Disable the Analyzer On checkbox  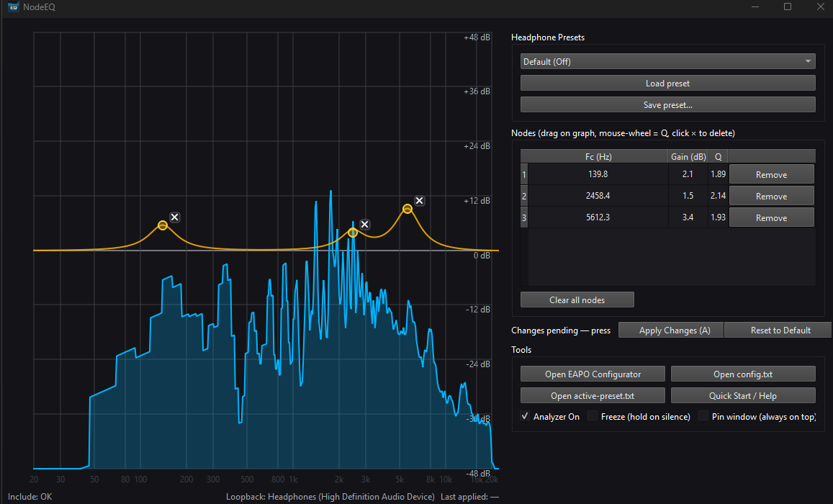[x=526, y=416]
